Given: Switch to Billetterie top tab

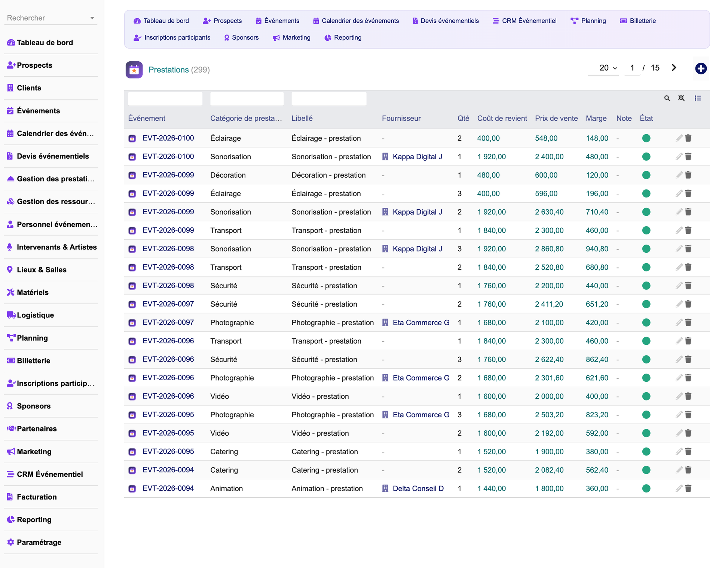Looking at the screenshot, I should [638, 21].
